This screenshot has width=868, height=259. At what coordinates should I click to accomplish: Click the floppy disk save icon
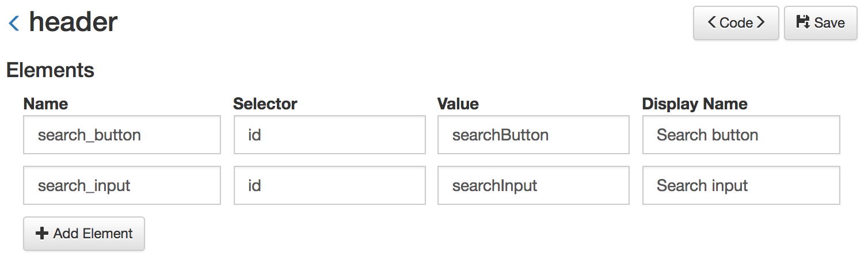pyautogui.click(x=802, y=22)
